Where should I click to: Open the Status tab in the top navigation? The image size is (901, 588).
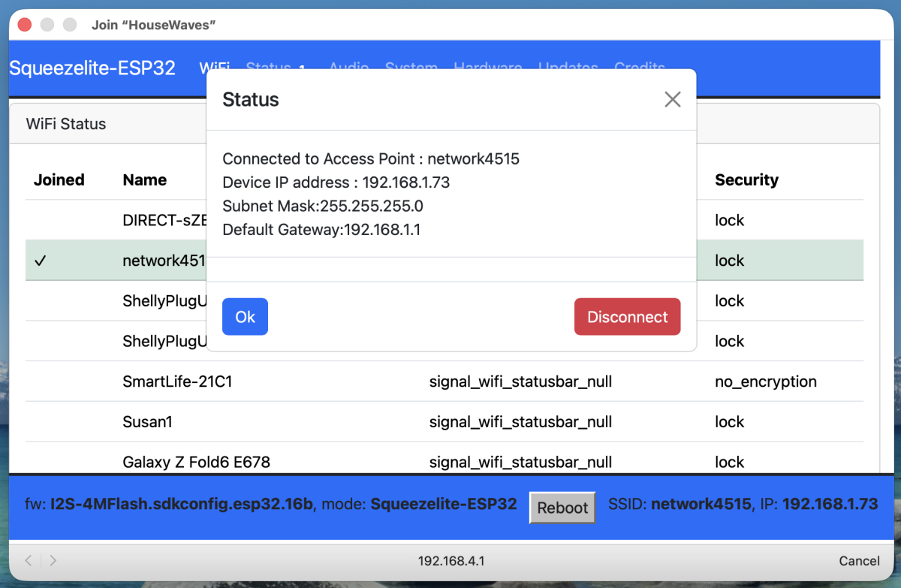pyautogui.click(x=268, y=68)
